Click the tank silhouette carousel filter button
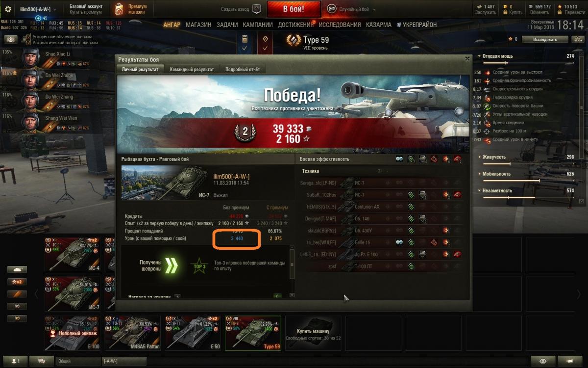The height and width of the screenshot is (368, 588). tap(17, 269)
